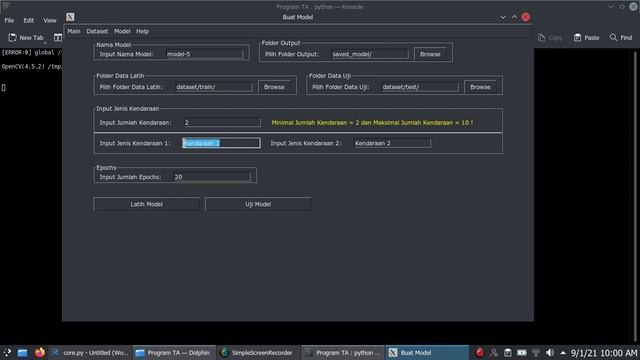Viewport: 640px width, 360px height.
Task: Minimize the Buat Model window
Action: 503,17
